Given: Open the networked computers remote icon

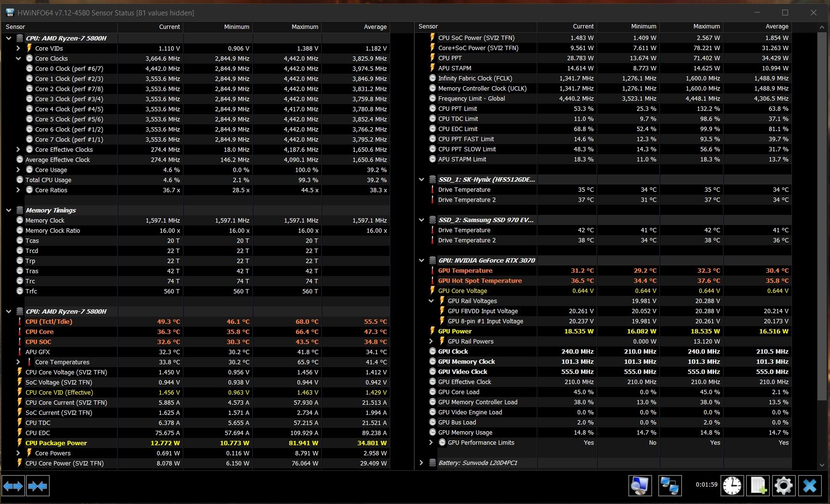Looking at the screenshot, I should [670, 486].
